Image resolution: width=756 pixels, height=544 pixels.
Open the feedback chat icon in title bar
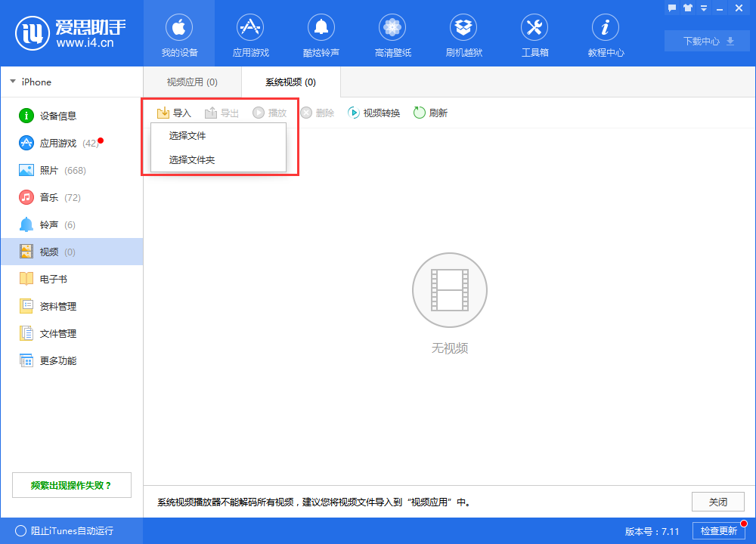pos(672,8)
